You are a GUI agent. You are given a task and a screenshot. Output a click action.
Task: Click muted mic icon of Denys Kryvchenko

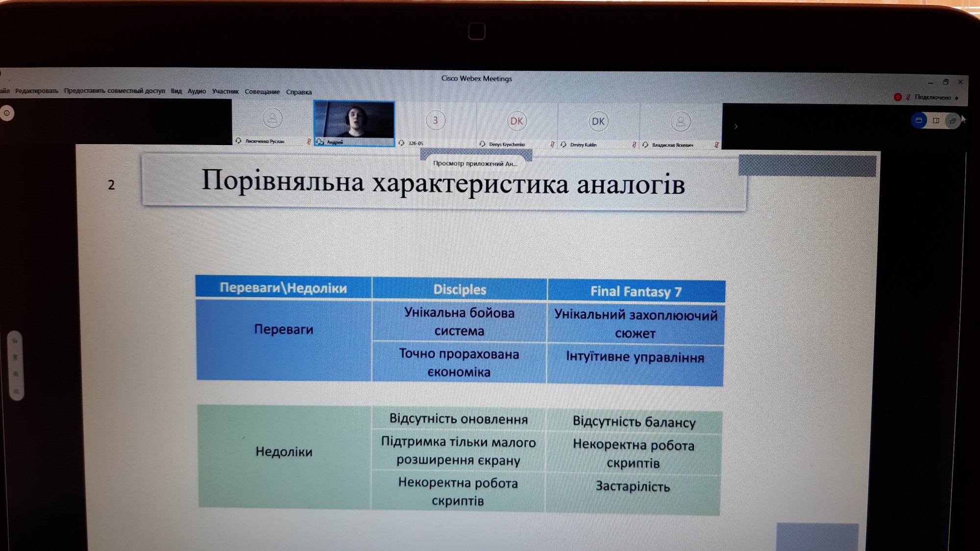pos(552,145)
